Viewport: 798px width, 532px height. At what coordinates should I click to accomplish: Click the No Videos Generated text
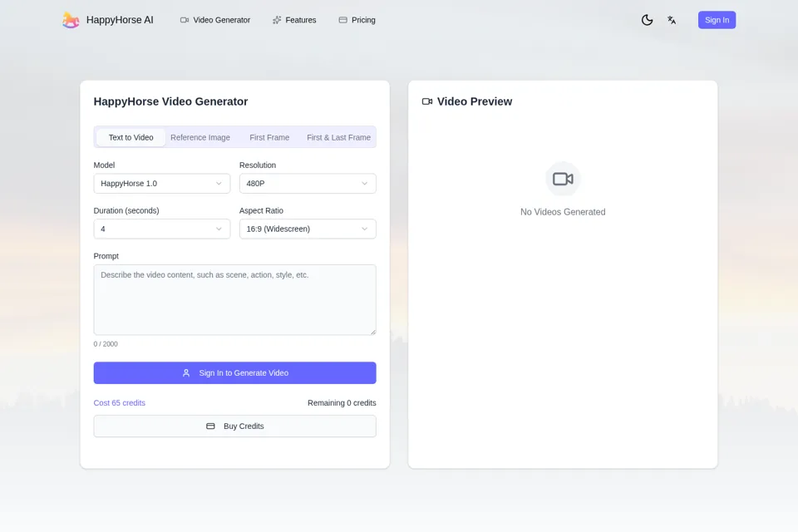click(x=563, y=212)
